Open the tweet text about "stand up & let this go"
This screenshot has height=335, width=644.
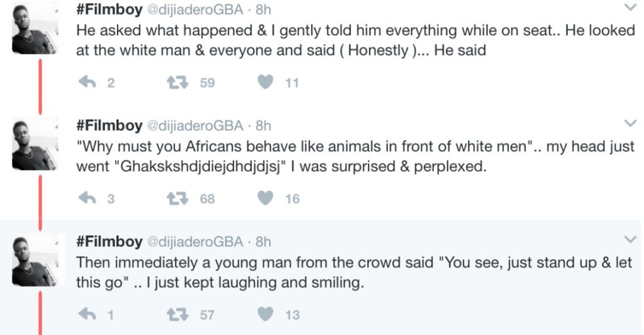(353, 272)
